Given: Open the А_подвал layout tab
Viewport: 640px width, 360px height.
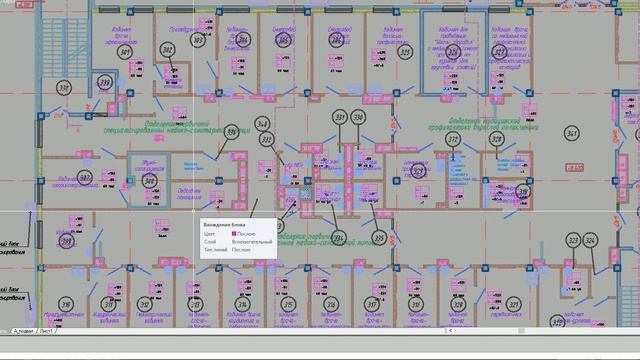Looking at the screenshot, I should pyautogui.click(x=24, y=331).
